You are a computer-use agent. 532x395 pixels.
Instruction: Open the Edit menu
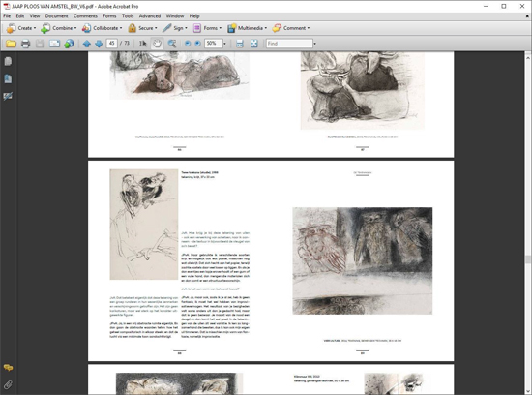coord(20,15)
